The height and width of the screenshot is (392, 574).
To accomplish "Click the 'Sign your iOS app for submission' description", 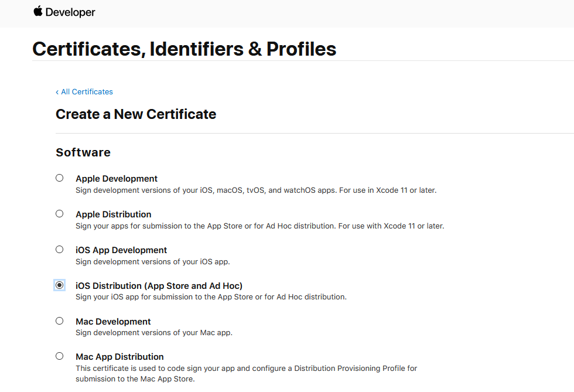I will 211,297.
